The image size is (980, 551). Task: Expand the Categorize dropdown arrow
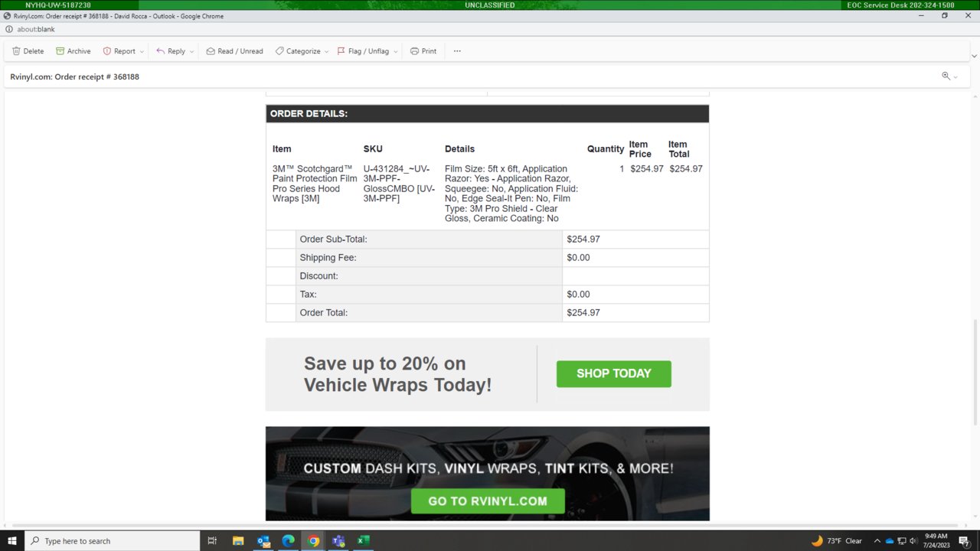[x=326, y=52]
